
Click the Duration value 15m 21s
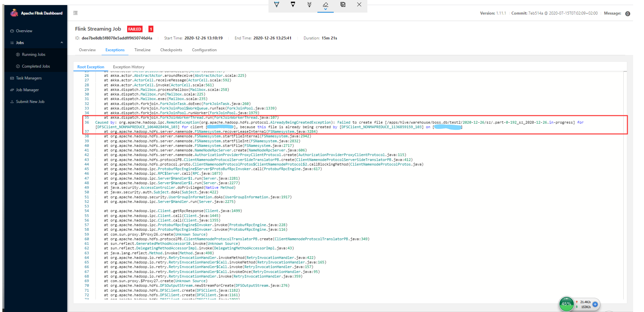coord(329,38)
